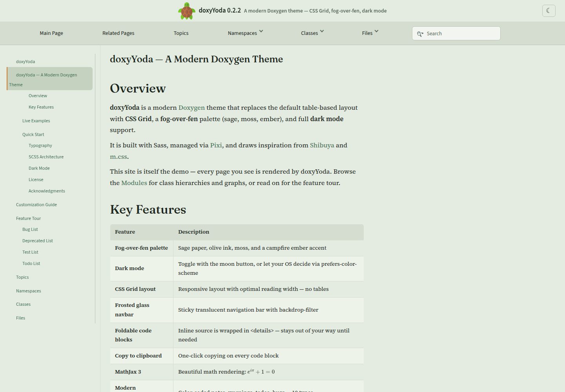The image size is (565, 392).
Task: Click the doxyYoda turtle logo
Action: click(187, 11)
